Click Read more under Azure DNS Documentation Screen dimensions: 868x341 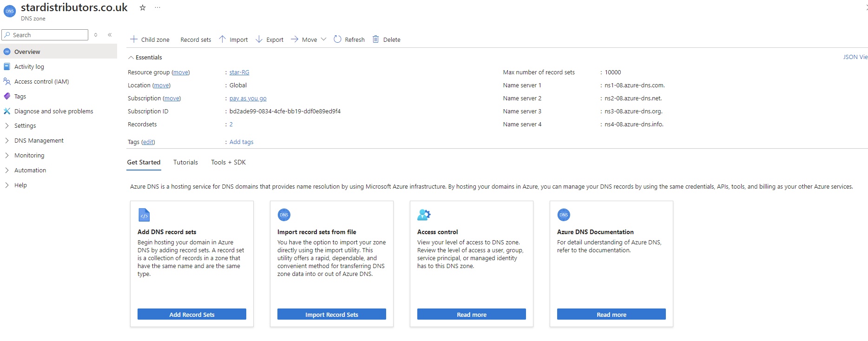point(612,315)
